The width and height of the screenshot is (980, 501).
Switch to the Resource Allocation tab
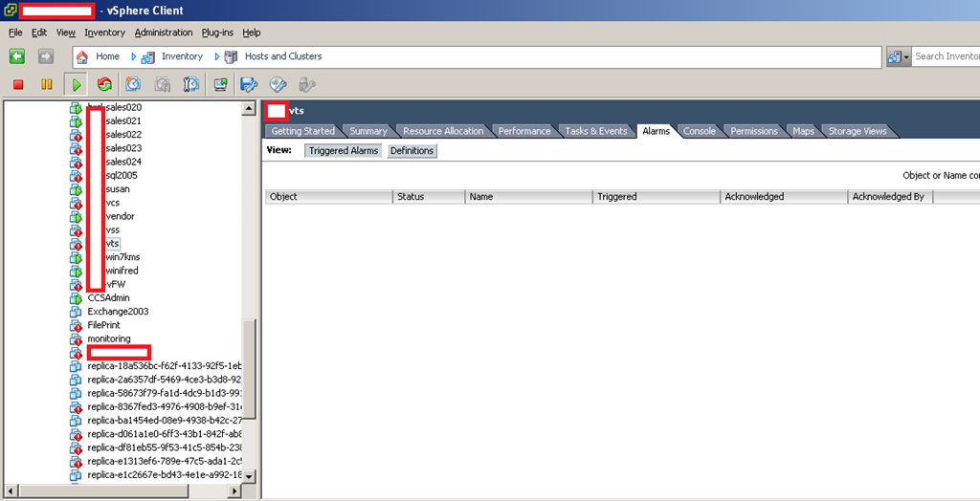point(443,131)
